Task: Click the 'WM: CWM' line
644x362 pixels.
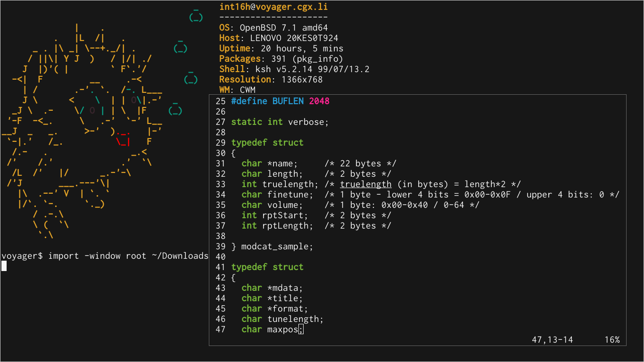Action: point(237,90)
